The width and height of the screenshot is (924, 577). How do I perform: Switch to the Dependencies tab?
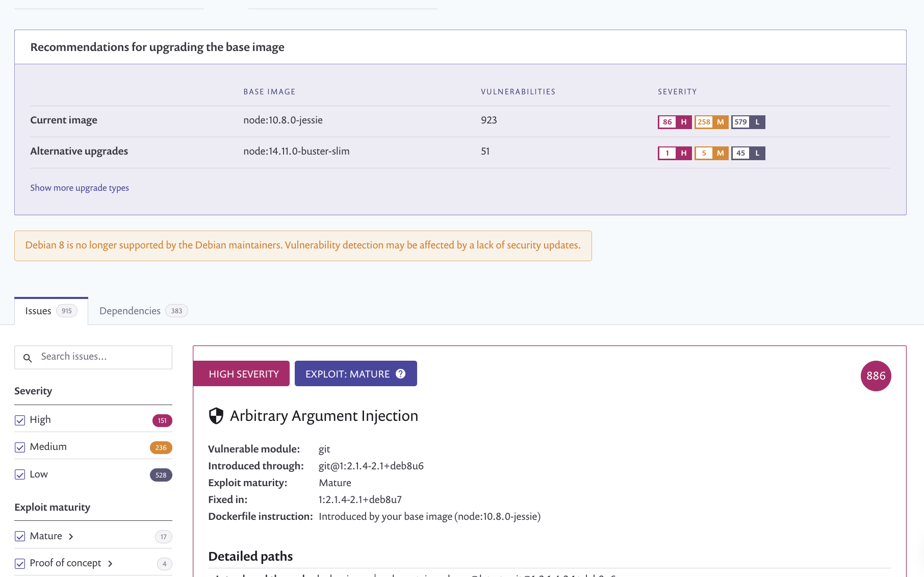click(x=143, y=311)
